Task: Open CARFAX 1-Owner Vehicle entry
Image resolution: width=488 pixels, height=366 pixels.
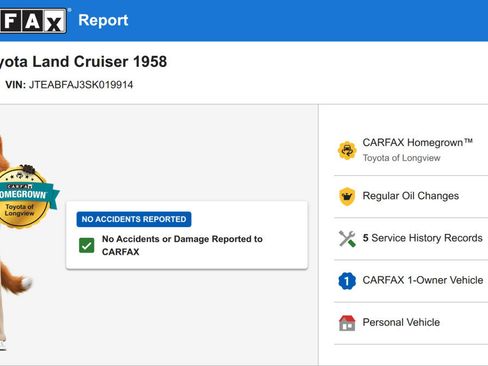Action: point(411,281)
